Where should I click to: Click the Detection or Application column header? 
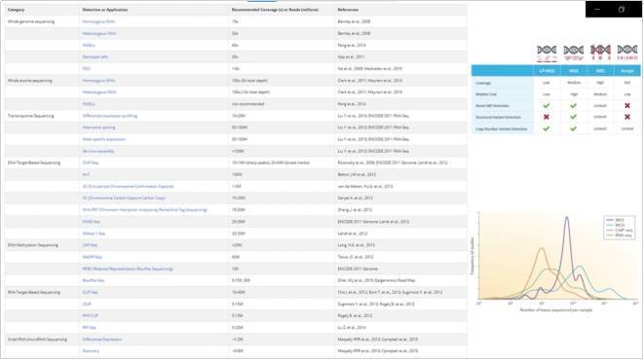point(105,10)
